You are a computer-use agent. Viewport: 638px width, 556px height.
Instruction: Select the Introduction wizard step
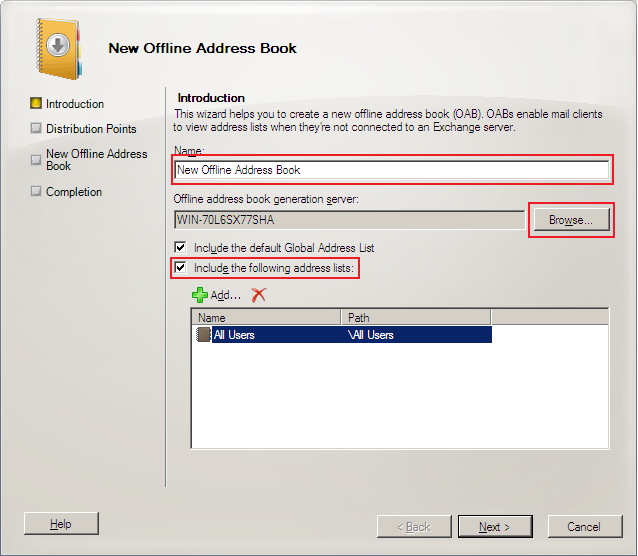click(67, 104)
